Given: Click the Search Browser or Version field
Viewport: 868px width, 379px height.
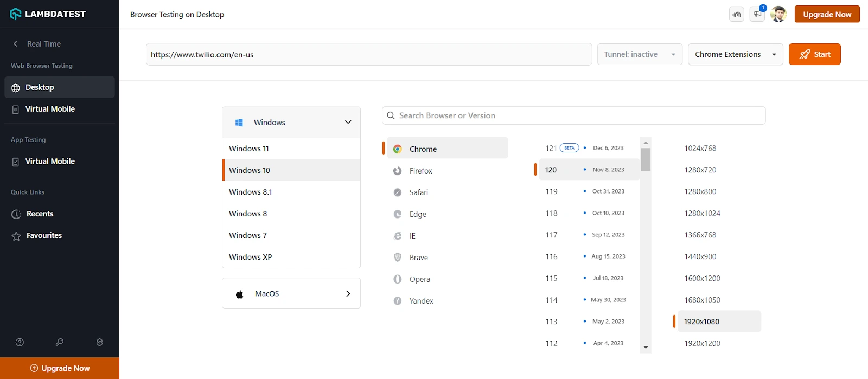Looking at the screenshot, I should [x=573, y=115].
